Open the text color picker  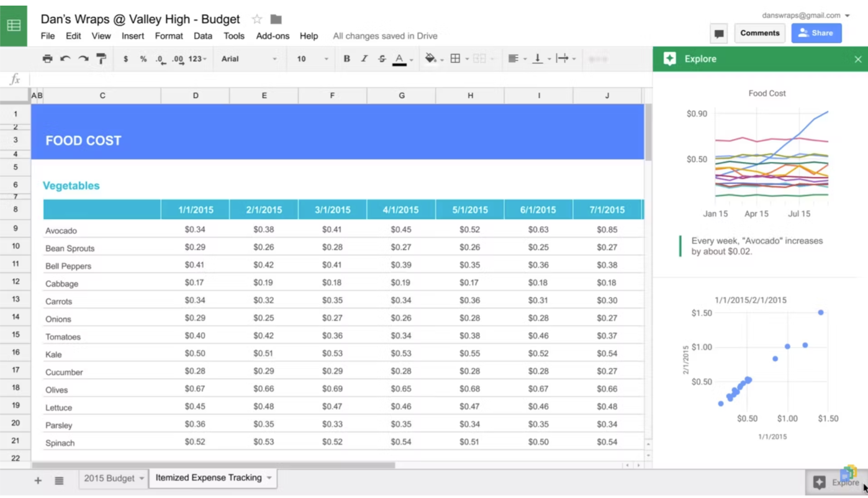click(399, 58)
